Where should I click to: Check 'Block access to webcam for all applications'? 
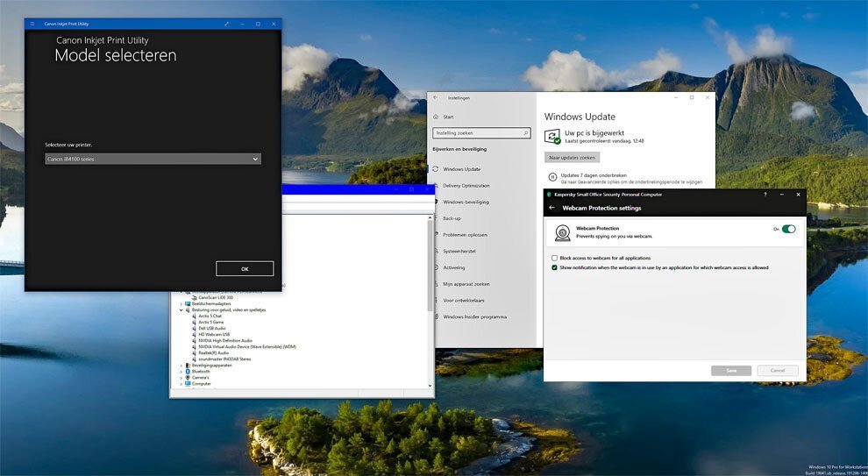pyautogui.click(x=555, y=258)
